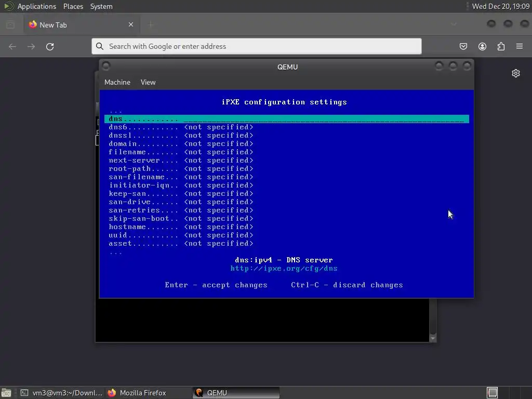Close the New Tab tab

131,24
